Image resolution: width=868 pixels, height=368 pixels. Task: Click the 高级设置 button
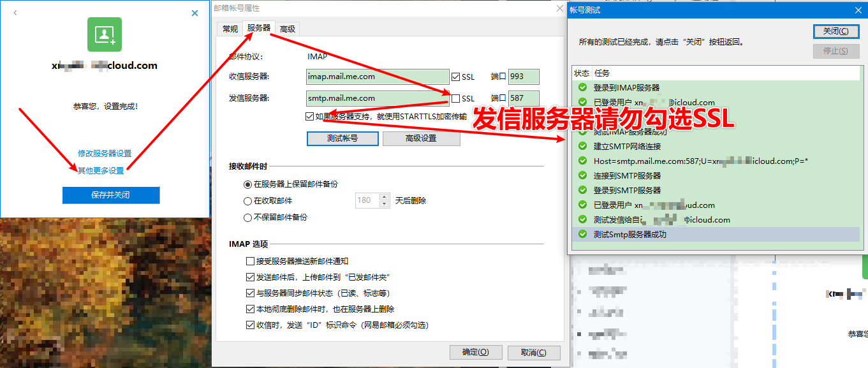coord(421,138)
